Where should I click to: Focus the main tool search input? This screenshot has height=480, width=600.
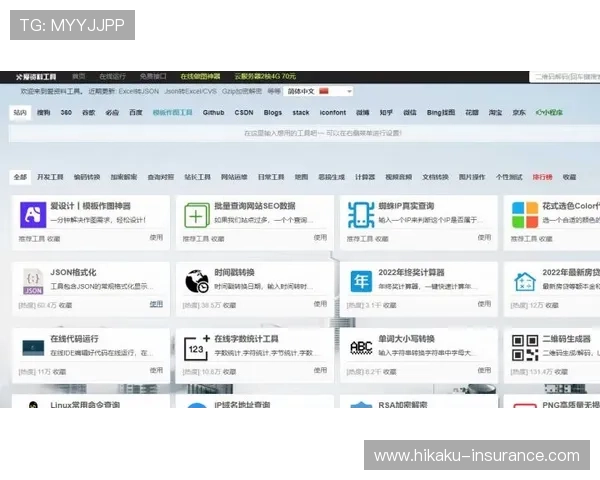304,133
